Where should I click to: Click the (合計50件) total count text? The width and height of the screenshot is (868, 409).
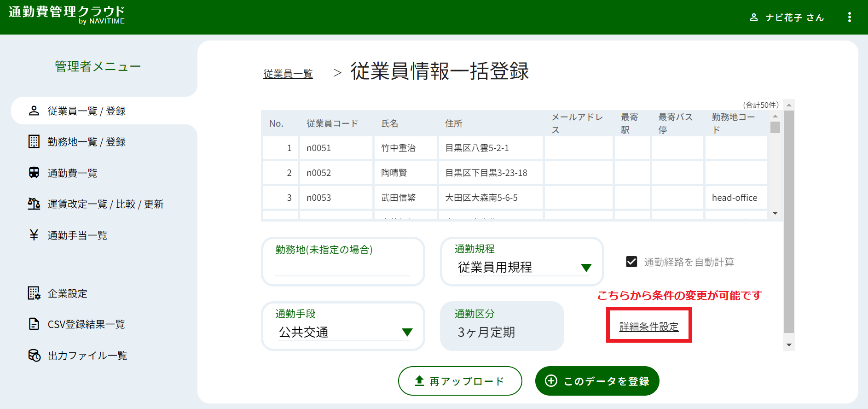pyautogui.click(x=761, y=105)
